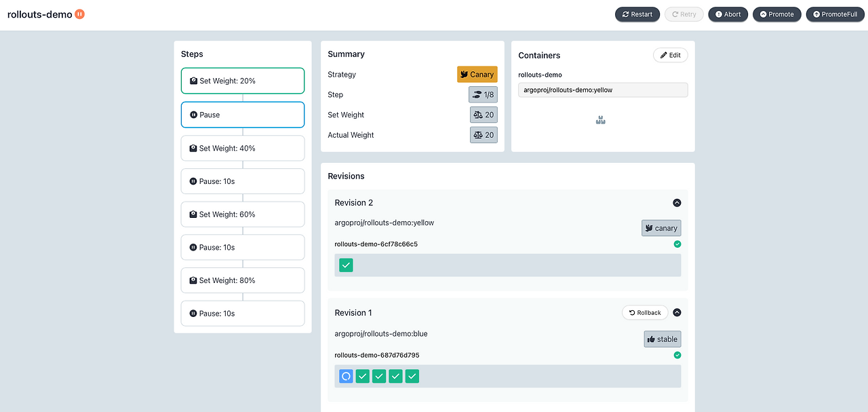Click the Actual Weight 20 badge
Image resolution: width=868 pixels, height=412 pixels.
(484, 135)
